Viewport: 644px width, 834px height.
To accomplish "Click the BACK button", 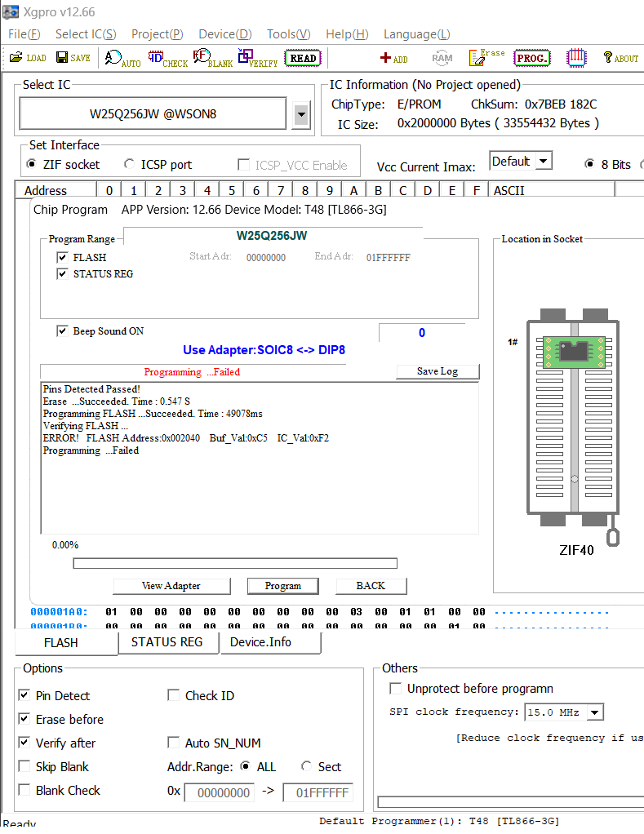I will (371, 586).
